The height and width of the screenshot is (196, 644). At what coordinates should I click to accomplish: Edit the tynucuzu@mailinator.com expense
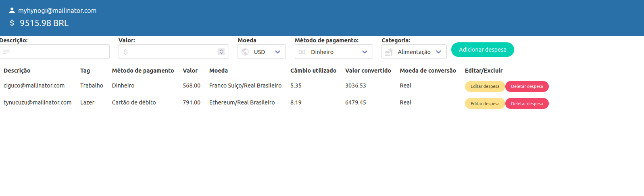485,104
